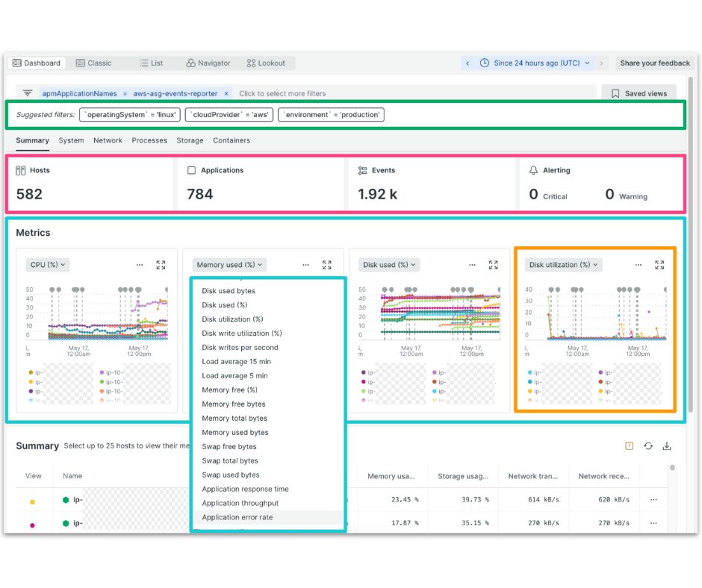Go to previous time range arrow
The image size is (702, 588).
pyautogui.click(x=468, y=63)
